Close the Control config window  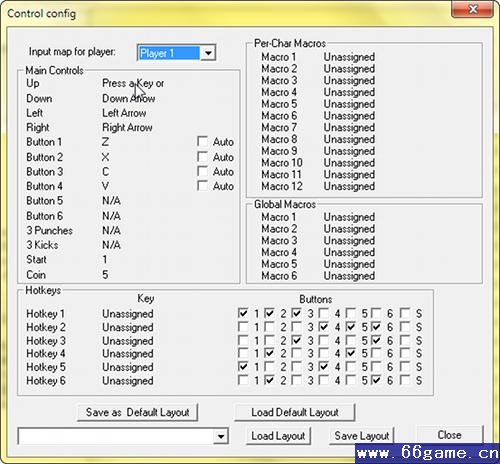coord(472,9)
